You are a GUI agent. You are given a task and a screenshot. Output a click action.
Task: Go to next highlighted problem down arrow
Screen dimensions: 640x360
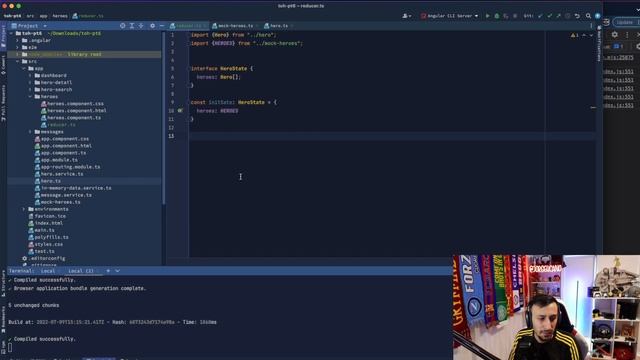click(591, 35)
